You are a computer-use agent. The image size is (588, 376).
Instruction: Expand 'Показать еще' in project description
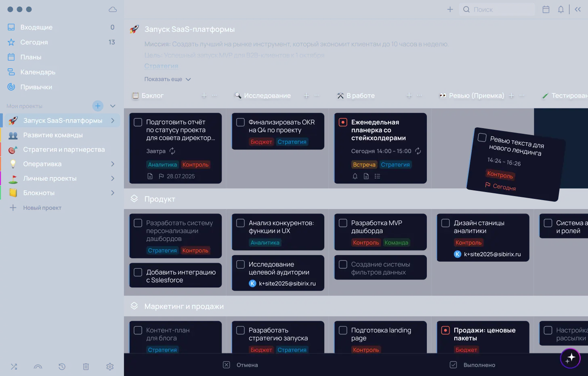(x=167, y=79)
